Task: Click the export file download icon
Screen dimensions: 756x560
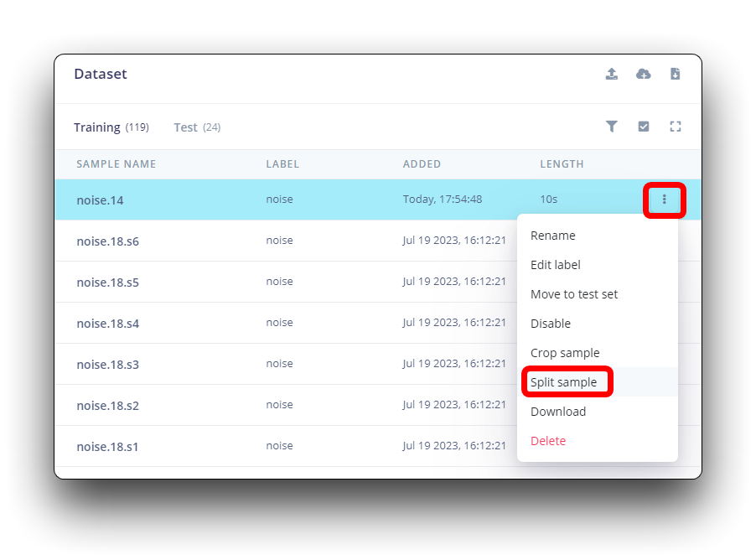Action: coord(675,74)
